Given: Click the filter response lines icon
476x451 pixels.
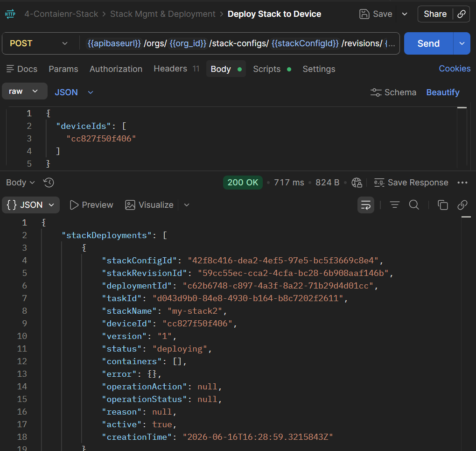Looking at the screenshot, I should coord(395,205).
